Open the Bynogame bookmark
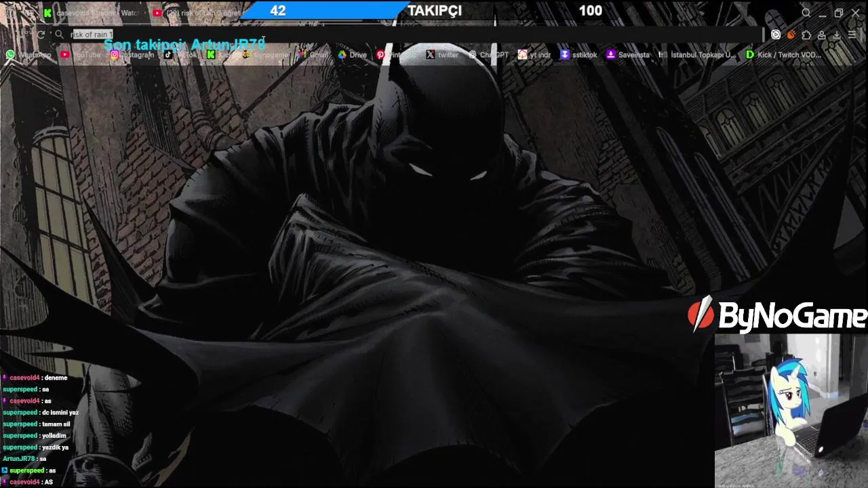 264,55
